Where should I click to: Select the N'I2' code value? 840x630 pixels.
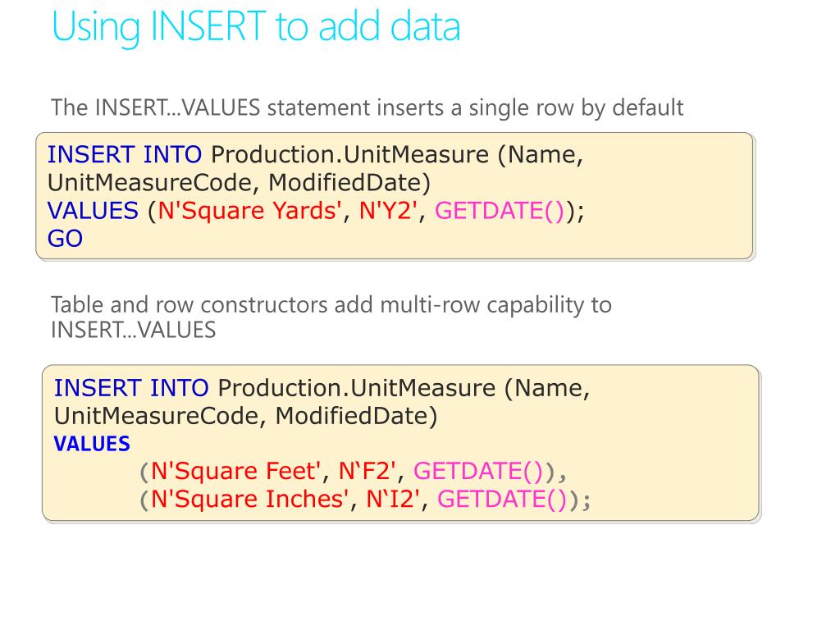click(x=392, y=500)
